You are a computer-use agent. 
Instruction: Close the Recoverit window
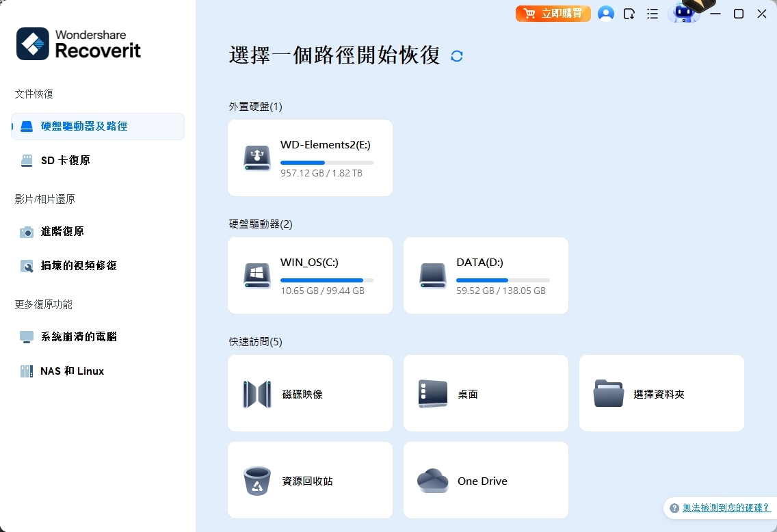[x=762, y=14]
